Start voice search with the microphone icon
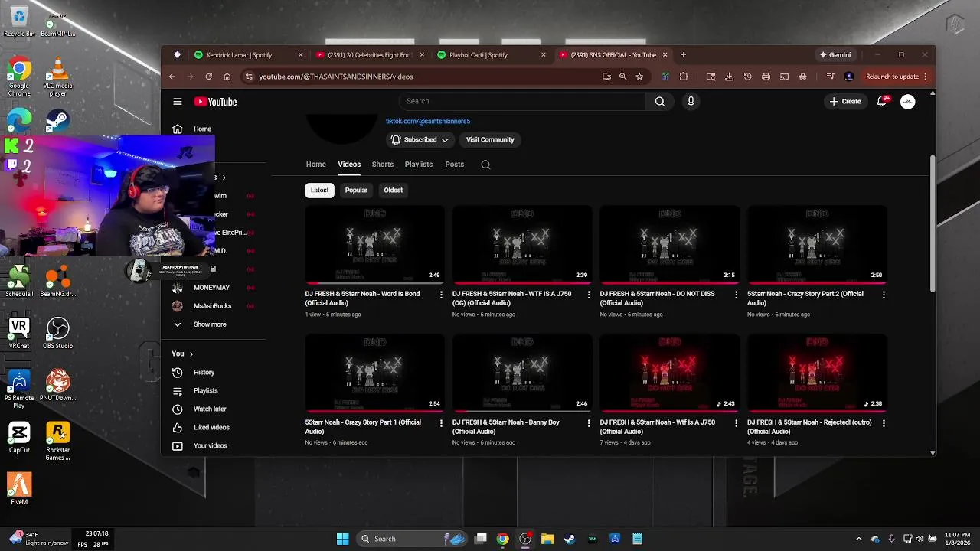The image size is (980, 551). click(x=691, y=101)
